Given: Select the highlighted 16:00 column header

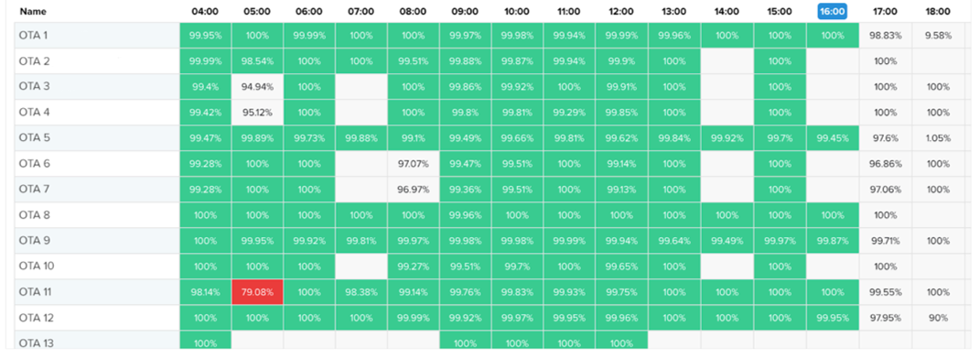Looking at the screenshot, I should (x=831, y=11).
